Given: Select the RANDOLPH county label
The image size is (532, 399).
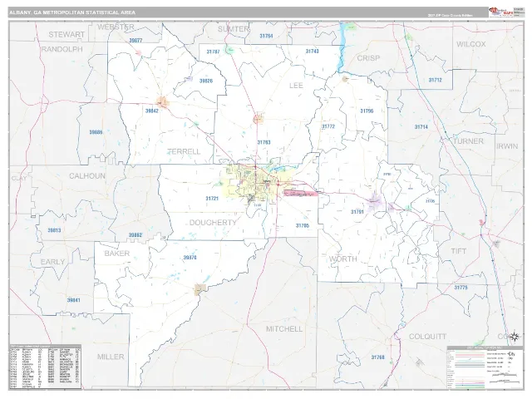Looking at the screenshot, I should pos(62,49).
